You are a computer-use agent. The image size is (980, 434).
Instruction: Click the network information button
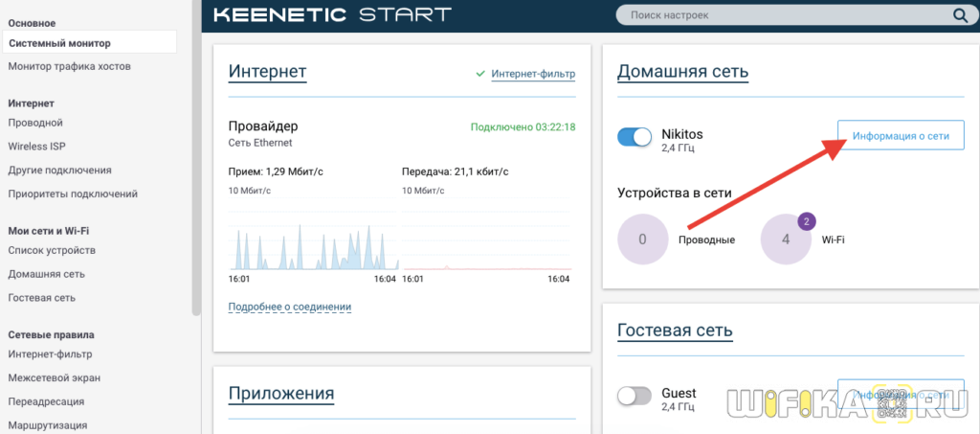[901, 136]
